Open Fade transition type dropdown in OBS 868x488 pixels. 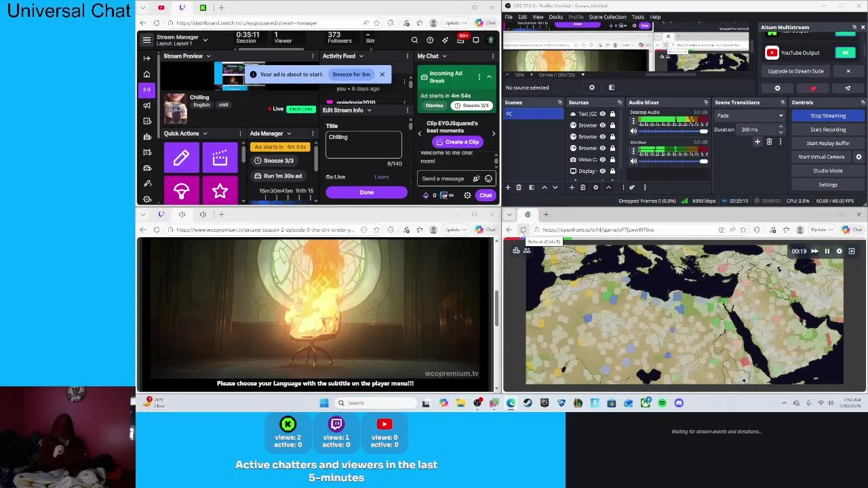click(x=749, y=116)
